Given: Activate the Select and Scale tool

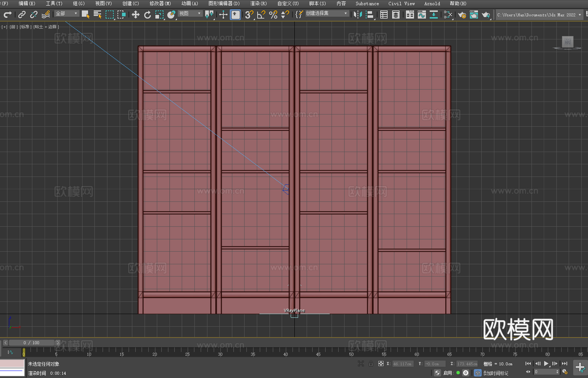Looking at the screenshot, I should [159, 14].
